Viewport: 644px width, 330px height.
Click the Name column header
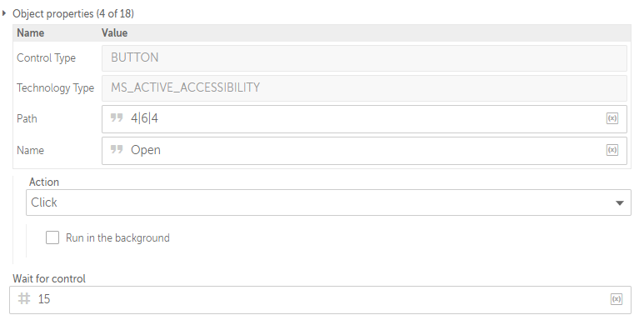(x=30, y=32)
